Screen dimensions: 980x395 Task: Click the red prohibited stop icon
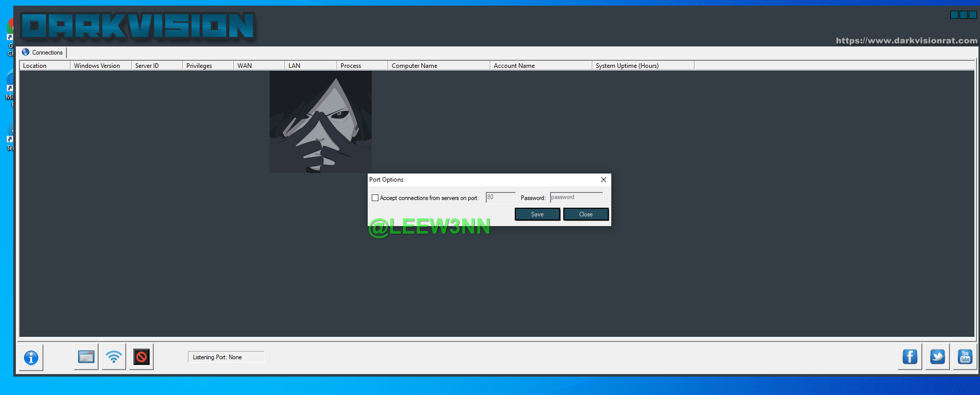(x=141, y=357)
